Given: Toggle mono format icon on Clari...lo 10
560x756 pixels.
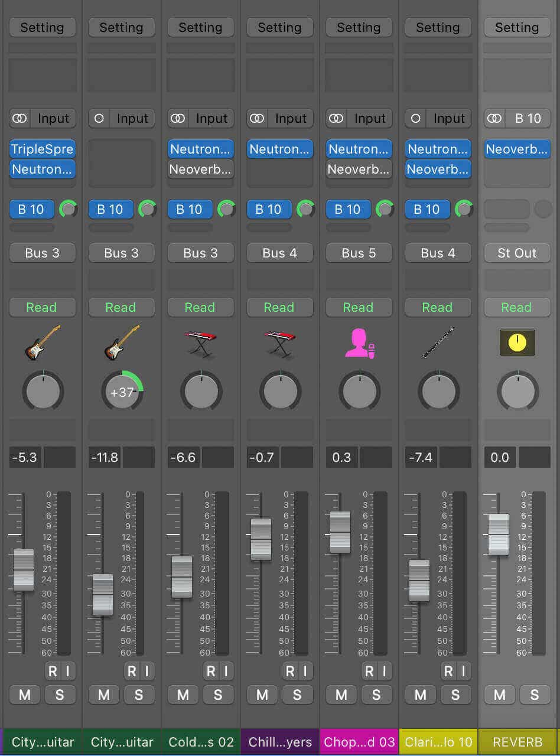Looking at the screenshot, I should 415,118.
